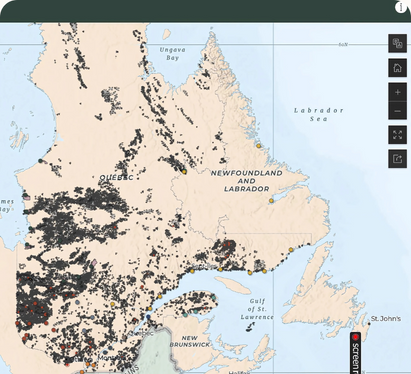Open the info icon in header

pyautogui.click(x=400, y=7)
